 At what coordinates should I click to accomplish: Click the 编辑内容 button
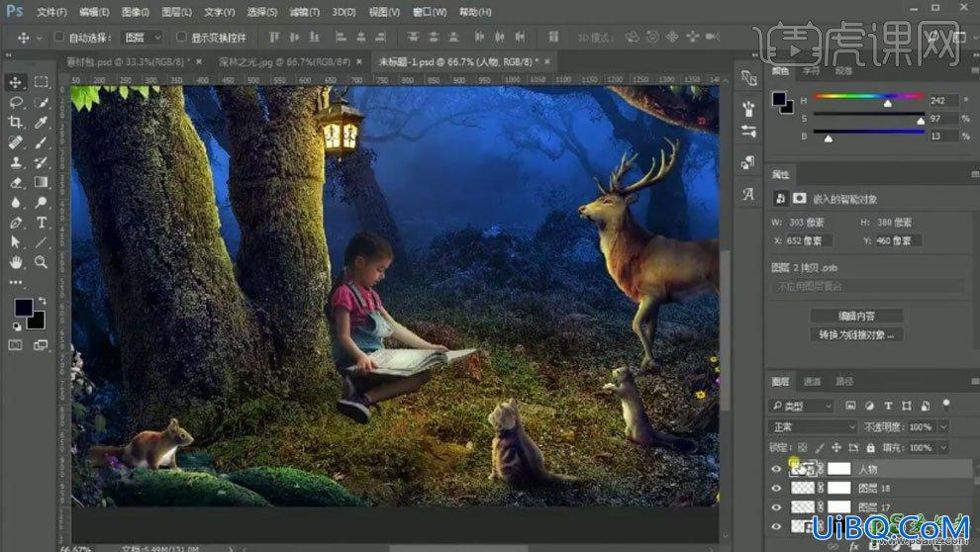pos(856,316)
